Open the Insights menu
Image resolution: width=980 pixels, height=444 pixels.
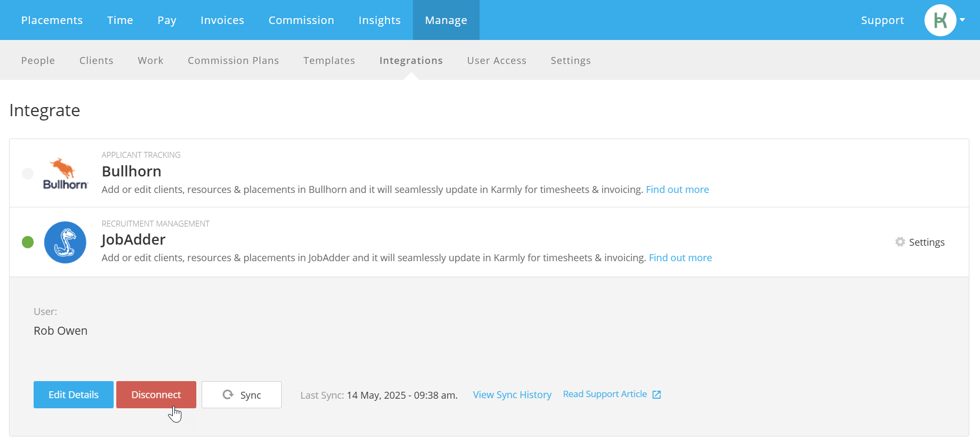[379, 20]
